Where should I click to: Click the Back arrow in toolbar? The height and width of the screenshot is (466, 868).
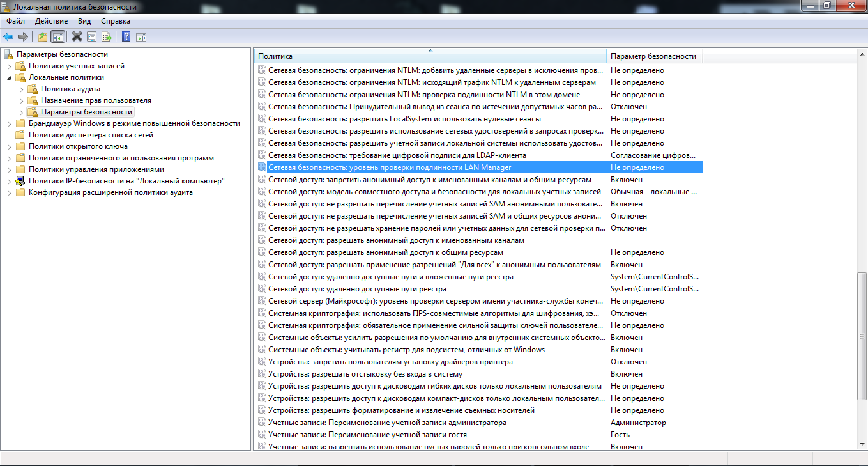coord(8,36)
